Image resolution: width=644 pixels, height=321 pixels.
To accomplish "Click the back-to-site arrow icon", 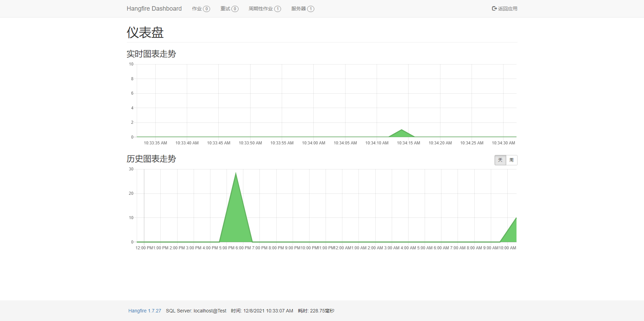I will pyautogui.click(x=494, y=9).
